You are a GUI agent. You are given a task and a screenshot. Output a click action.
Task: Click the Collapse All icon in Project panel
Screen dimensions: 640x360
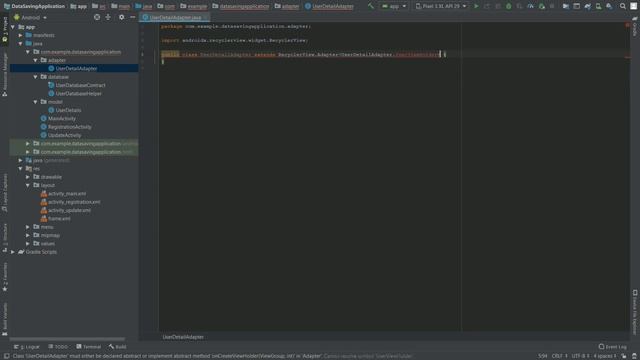(108, 17)
